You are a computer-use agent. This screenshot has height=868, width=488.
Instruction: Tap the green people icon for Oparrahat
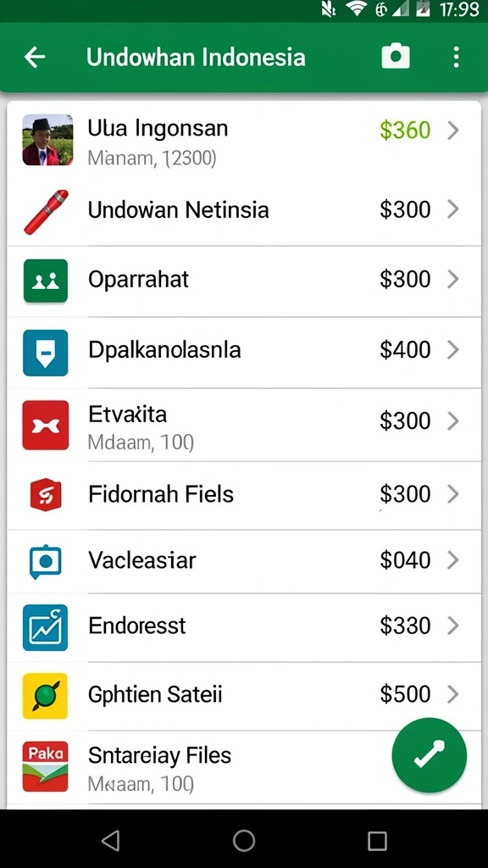pyautogui.click(x=46, y=281)
